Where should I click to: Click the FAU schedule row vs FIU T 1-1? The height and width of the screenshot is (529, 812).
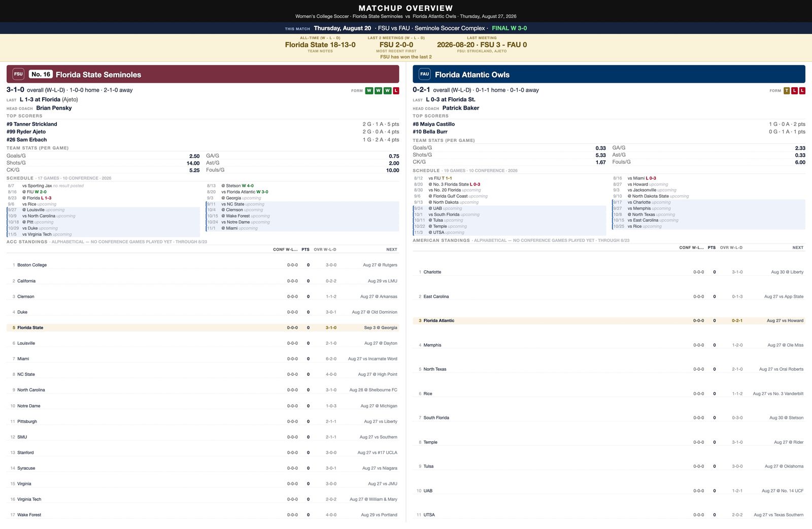click(510, 179)
